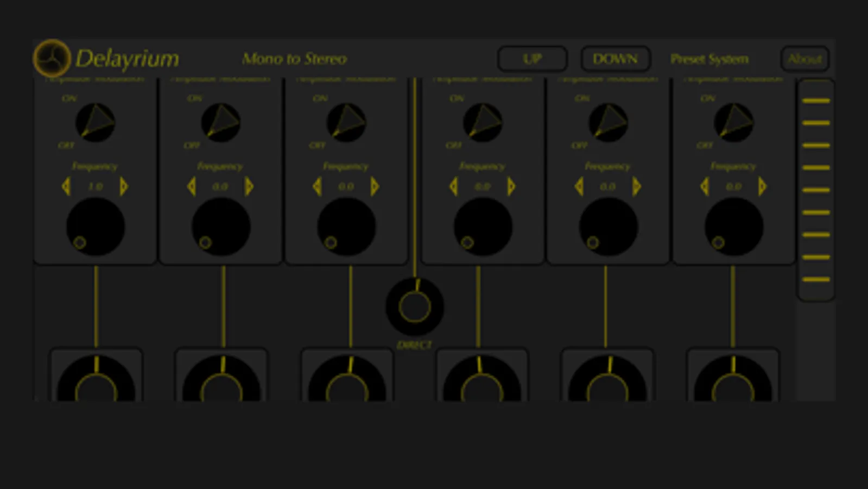Click the bottom level knob in column six

point(733,379)
